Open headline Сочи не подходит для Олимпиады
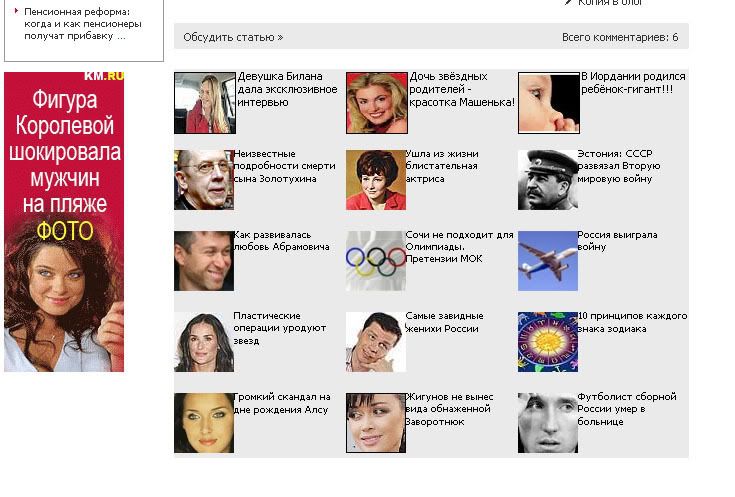735x497 pixels. [459, 247]
